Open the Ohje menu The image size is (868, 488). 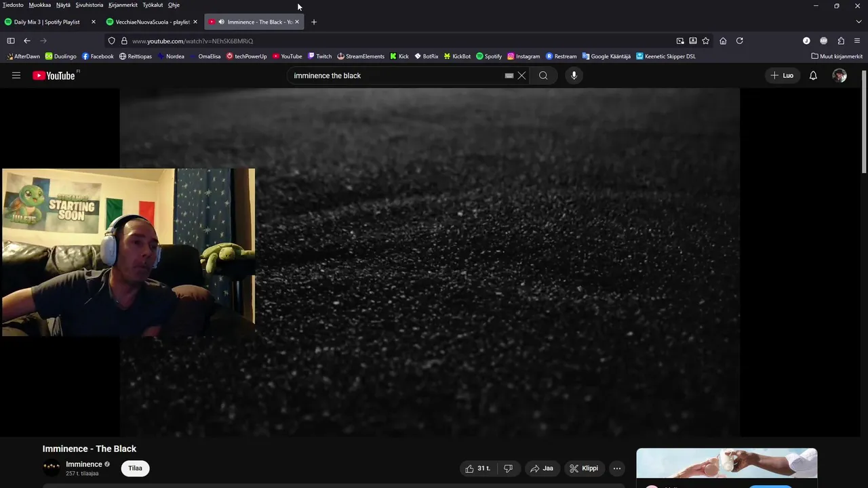point(174,5)
